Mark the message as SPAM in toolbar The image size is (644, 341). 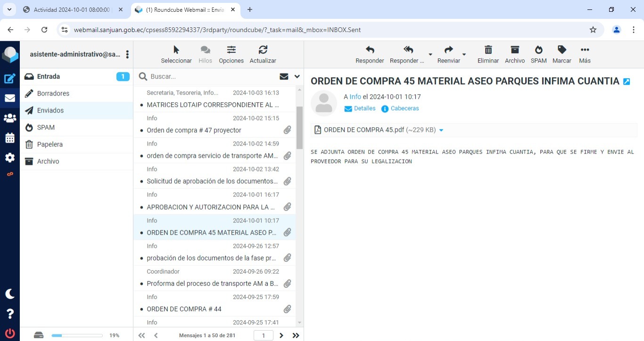tap(538, 50)
